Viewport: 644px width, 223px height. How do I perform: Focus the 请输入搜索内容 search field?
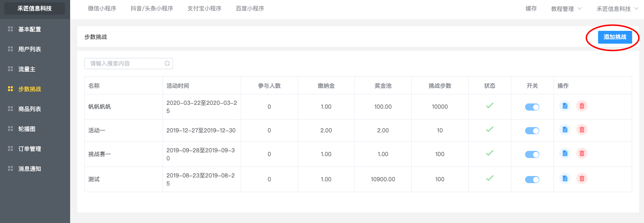pyautogui.click(x=128, y=64)
